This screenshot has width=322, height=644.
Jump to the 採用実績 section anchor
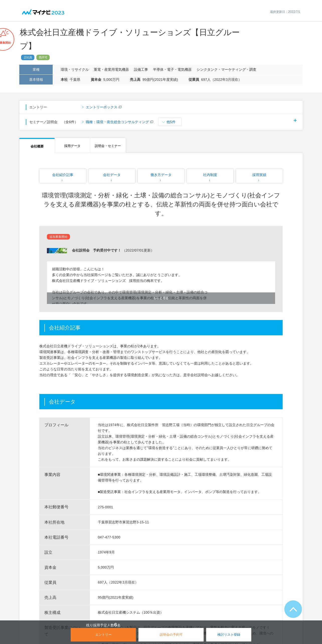(259, 176)
